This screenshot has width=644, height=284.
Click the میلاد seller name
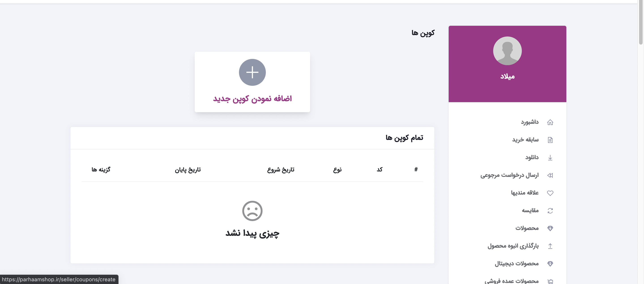coord(507,77)
